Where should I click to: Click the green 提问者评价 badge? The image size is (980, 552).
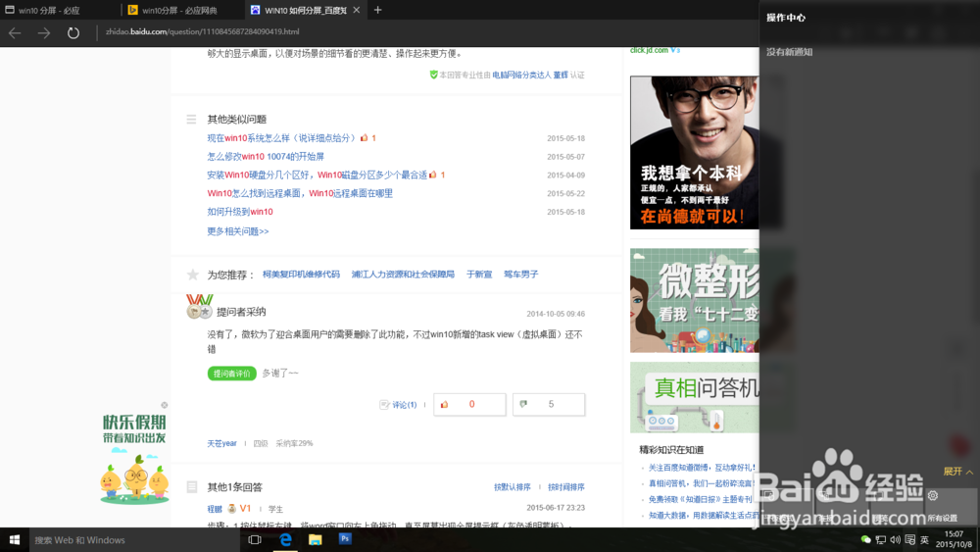pos(232,374)
